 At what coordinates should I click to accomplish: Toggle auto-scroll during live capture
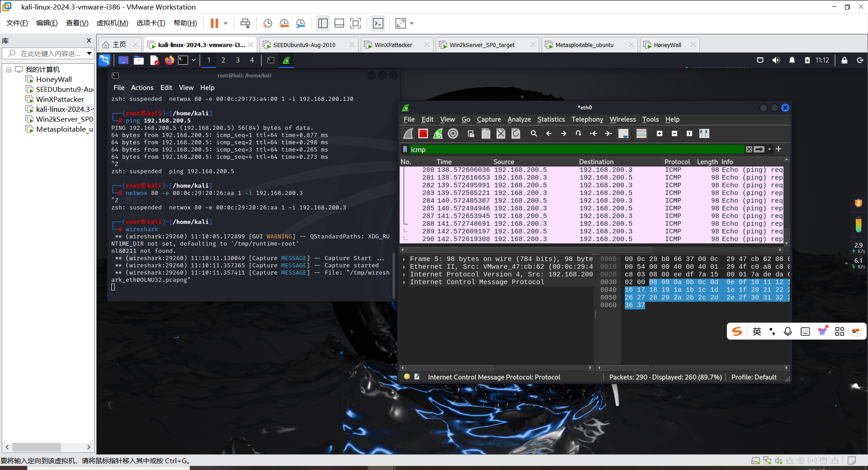tap(623, 133)
